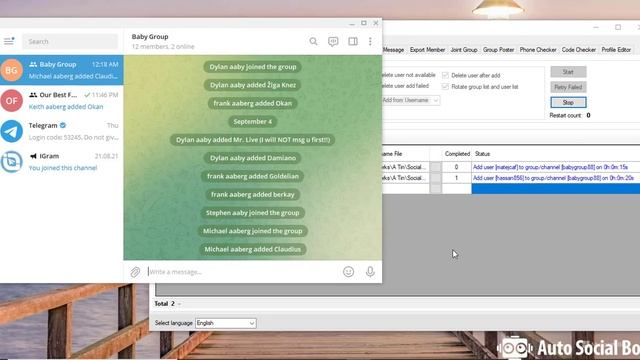Open the three-dot chat options menu

click(370, 41)
